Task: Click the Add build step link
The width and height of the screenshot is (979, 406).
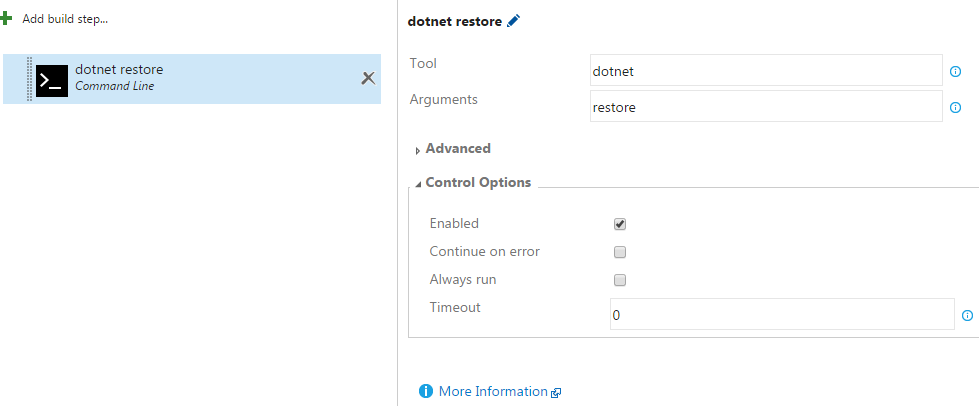Action: 64,19
